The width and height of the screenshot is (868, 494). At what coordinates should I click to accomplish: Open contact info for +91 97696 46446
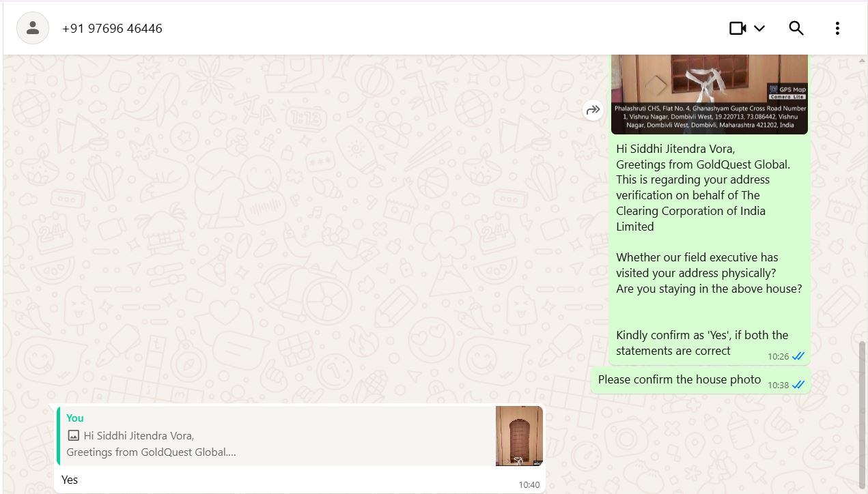tap(112, 29)
